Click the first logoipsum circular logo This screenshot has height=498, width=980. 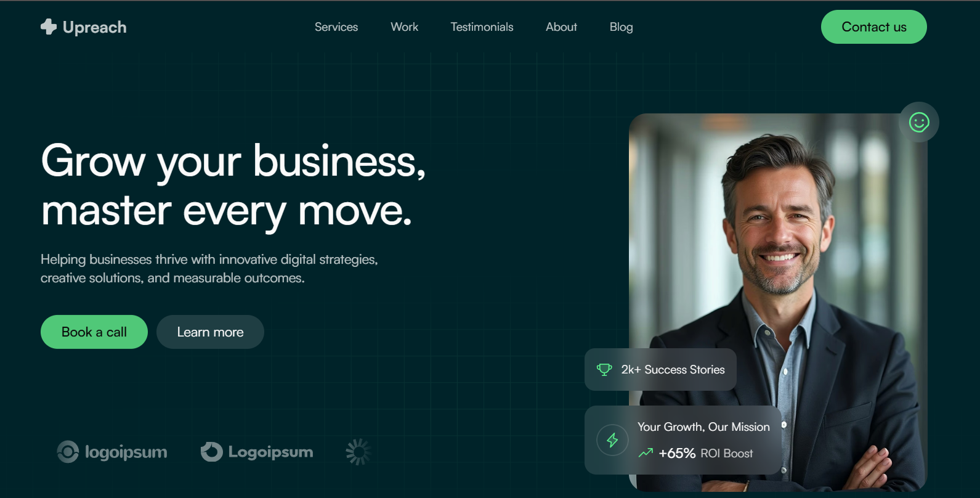pos(68,452)
